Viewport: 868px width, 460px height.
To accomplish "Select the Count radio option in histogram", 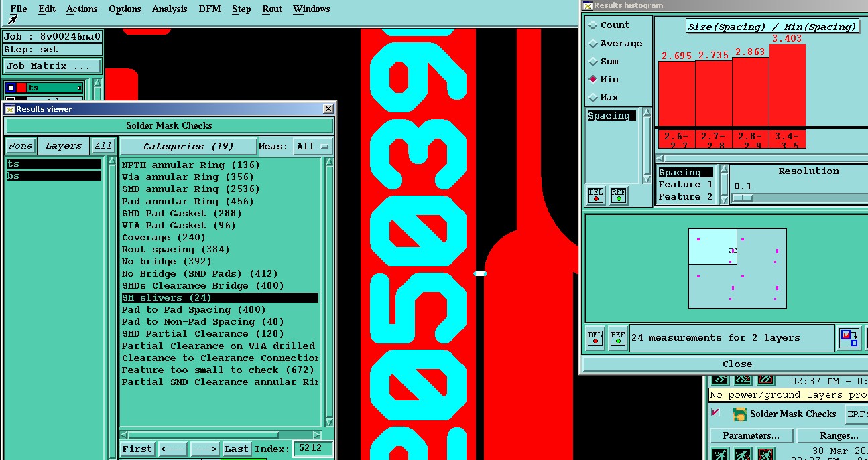I will [x=609, y=25].
